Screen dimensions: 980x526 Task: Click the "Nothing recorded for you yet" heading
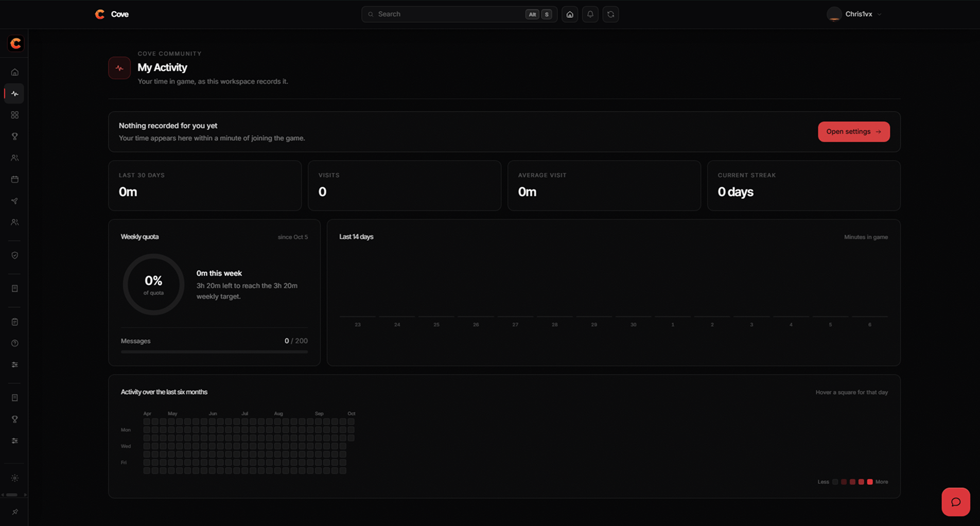(168, 126)
